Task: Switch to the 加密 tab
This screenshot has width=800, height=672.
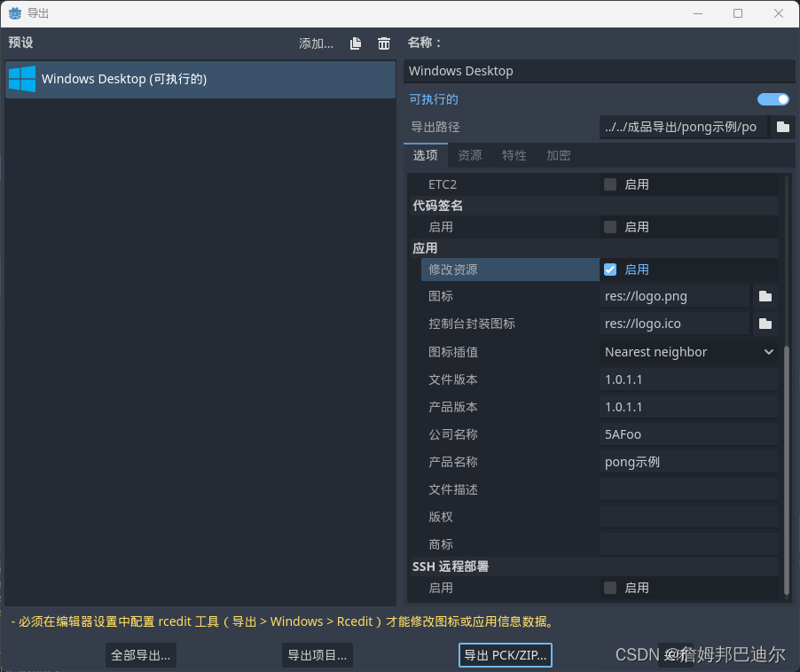Action: click(558, 154)
